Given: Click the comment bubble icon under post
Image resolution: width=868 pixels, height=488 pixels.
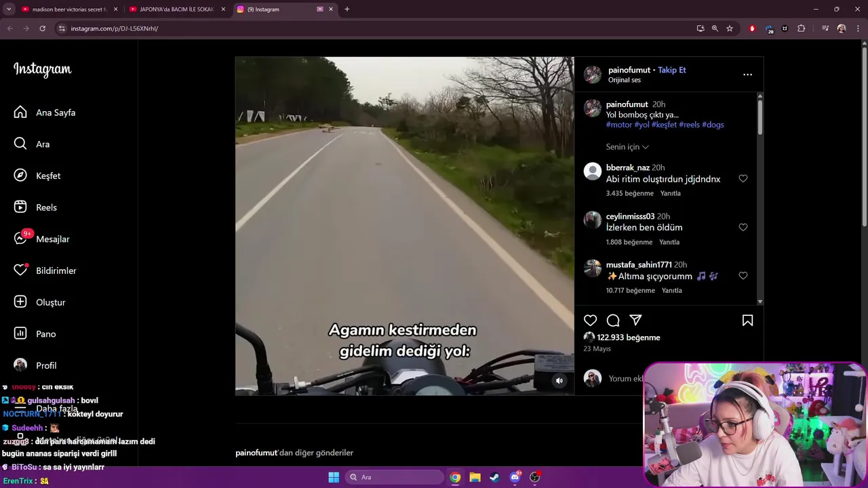Looking at the screenshot, I should click(x=613, y=321).
